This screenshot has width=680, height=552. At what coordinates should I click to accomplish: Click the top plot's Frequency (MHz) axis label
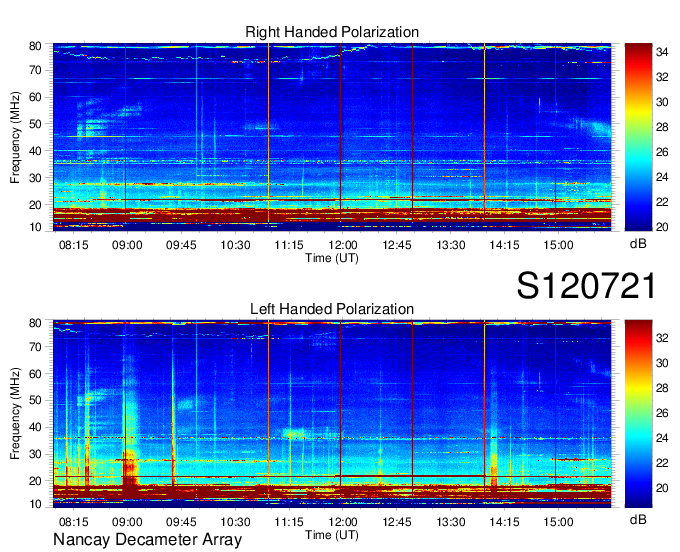pos(15,137)
